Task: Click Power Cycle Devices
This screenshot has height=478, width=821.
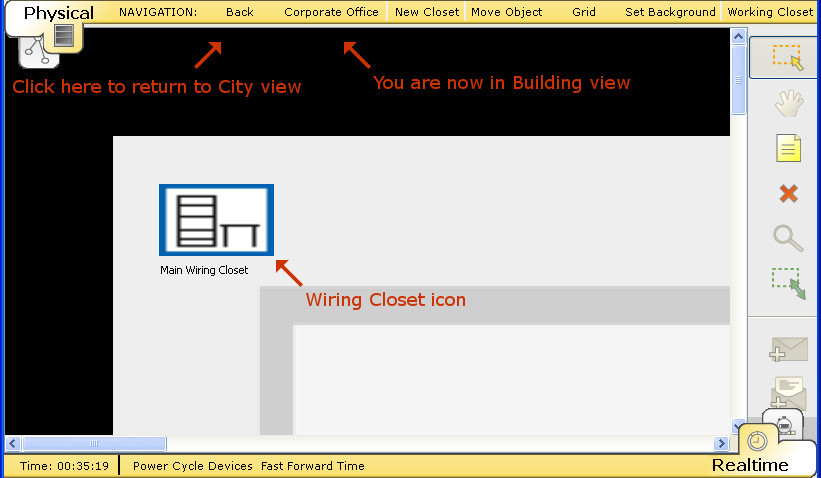Action: 193,465
